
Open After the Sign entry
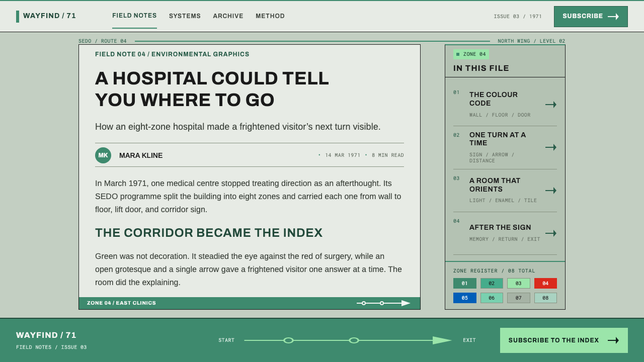tap(505, 233)
